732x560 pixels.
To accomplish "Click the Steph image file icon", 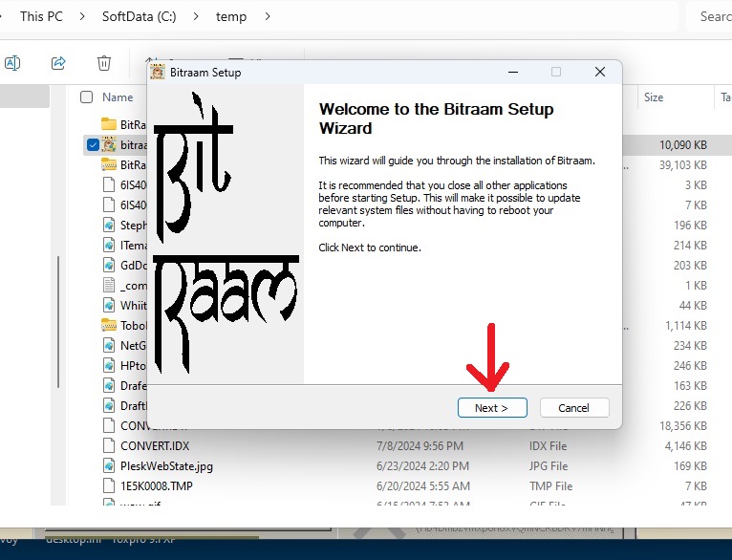I will coord(109,226).
